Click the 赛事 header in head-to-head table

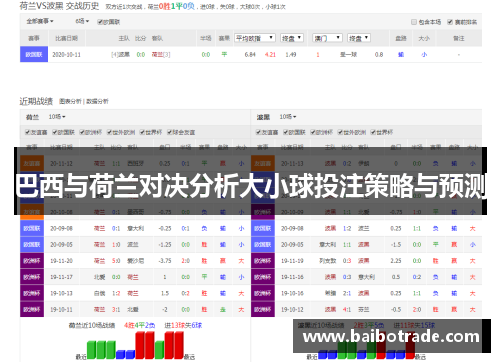point(34,38)
